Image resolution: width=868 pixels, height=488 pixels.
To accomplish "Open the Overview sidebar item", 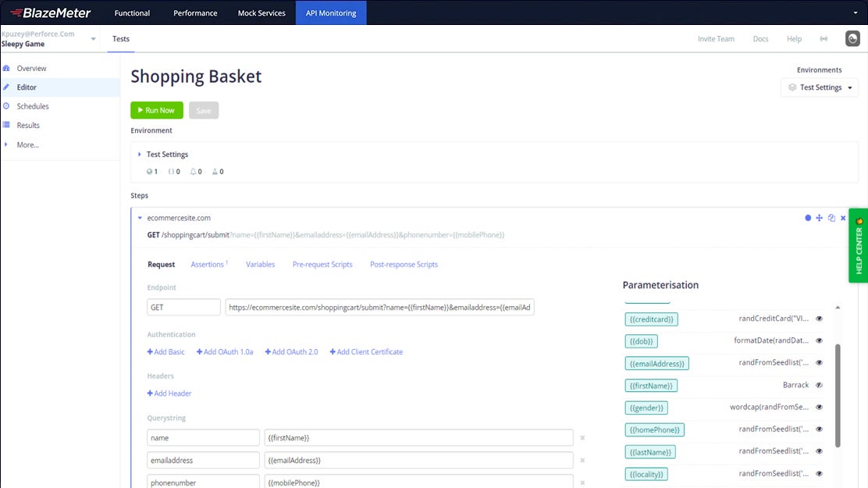I will pyautogui.click(x=31, y=68).
